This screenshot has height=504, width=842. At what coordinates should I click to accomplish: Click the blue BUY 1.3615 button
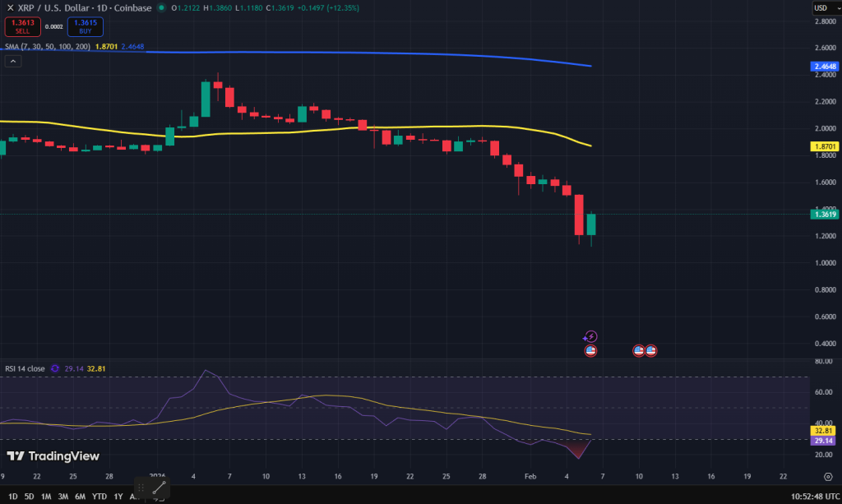[x=86, y=26]
